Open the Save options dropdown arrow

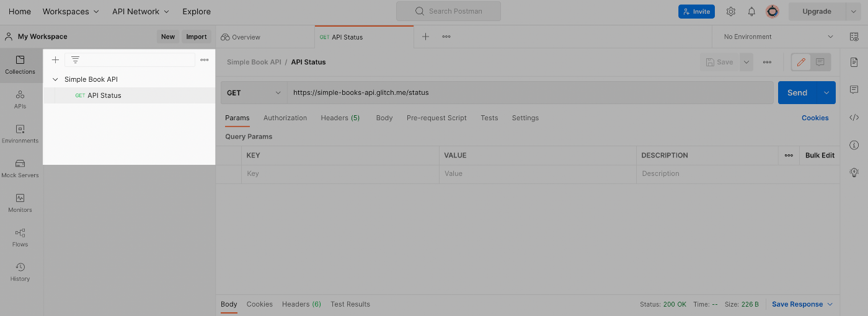point(746,62)
